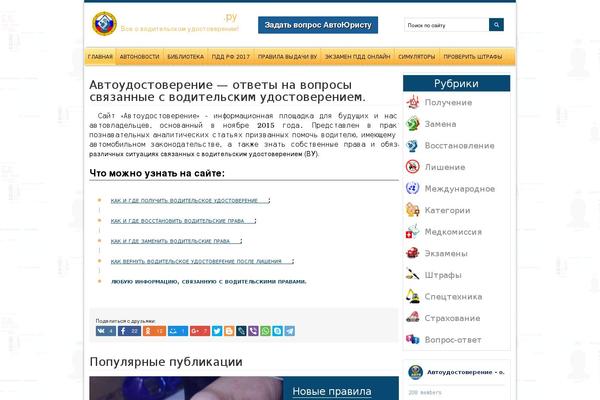Viewport: 600px width, 400px height.
Task: Open the ПДД РФ 2017 menu item
Action: (x=231, y=57)
